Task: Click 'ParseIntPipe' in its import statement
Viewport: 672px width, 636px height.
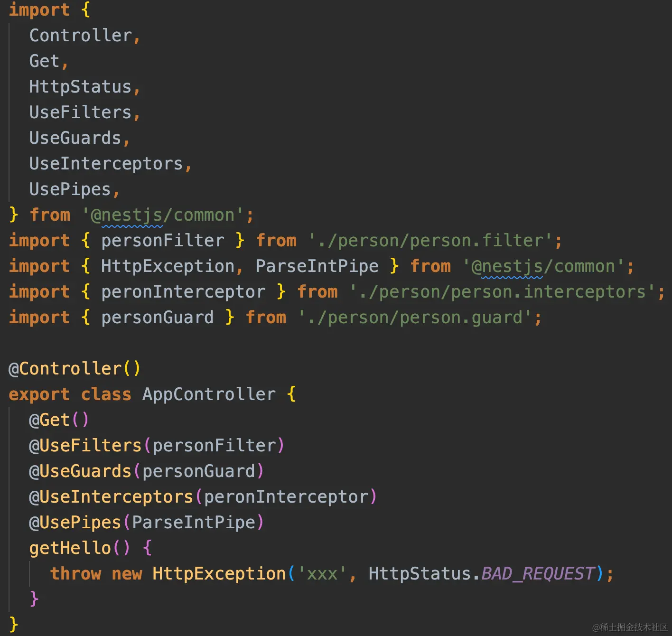Action: tap(317, 266)
